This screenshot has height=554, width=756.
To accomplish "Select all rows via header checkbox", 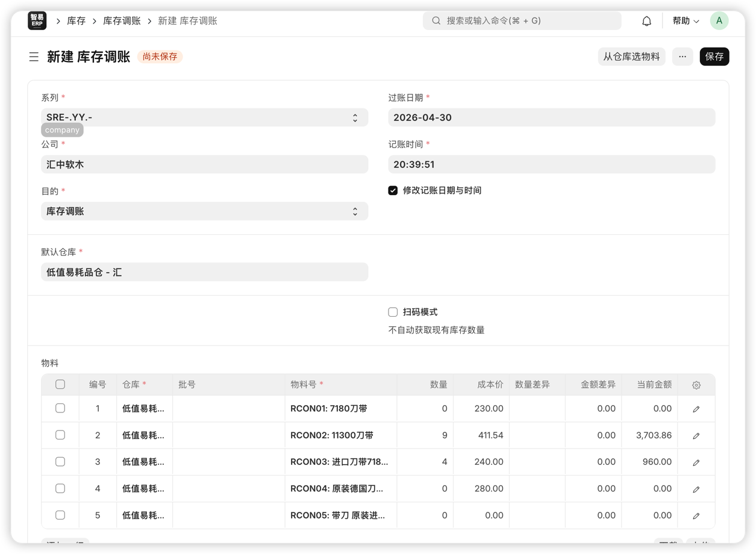I will pyautogui.click(x=60, y=384).
